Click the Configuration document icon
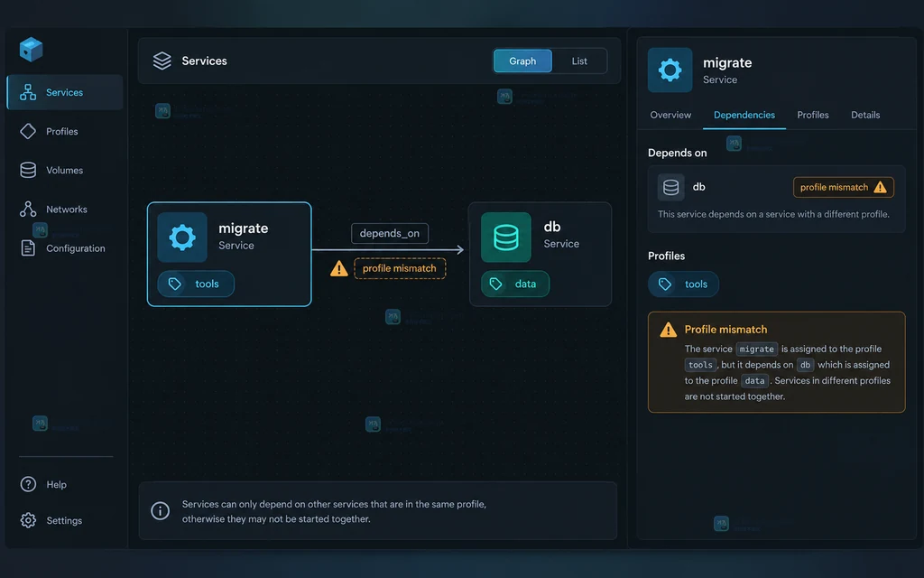 [x=28, y=248]
